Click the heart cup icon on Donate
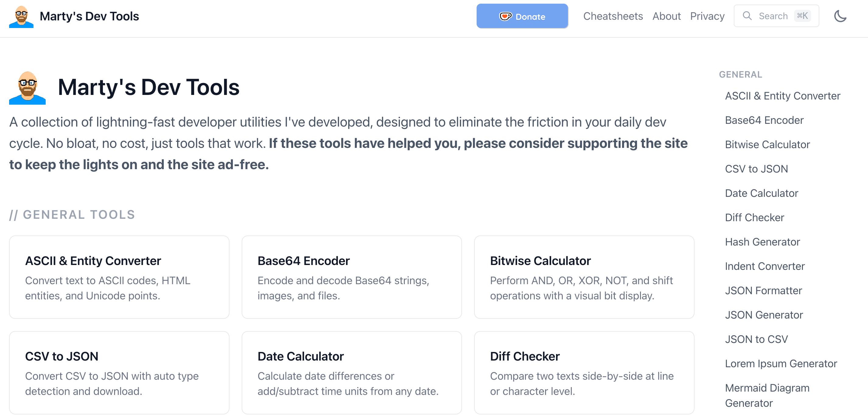The height and width of the screenshot is (415, 868). click(x=505, y=16)
